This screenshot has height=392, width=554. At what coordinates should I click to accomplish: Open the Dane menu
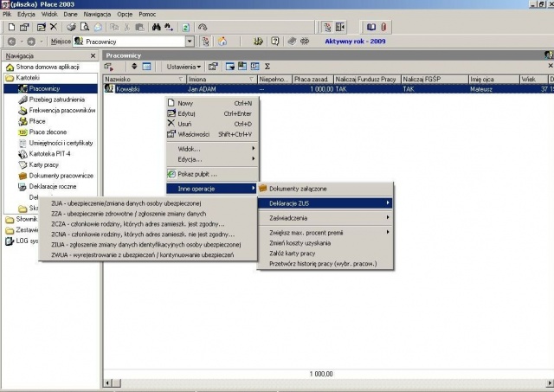[70, 14]
